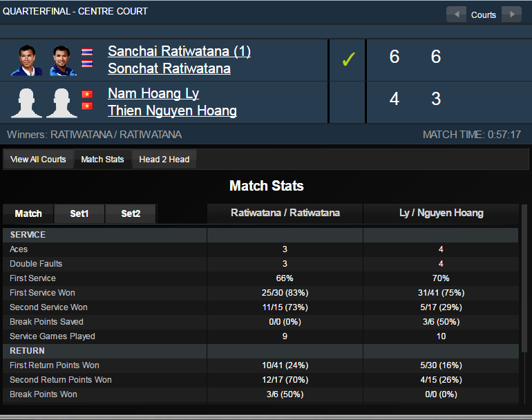The height and width of the screenshot is (420, 532).
Task: Click Thailand flag beside Sanchai Ratiwatana
Action: coord(87,52)
